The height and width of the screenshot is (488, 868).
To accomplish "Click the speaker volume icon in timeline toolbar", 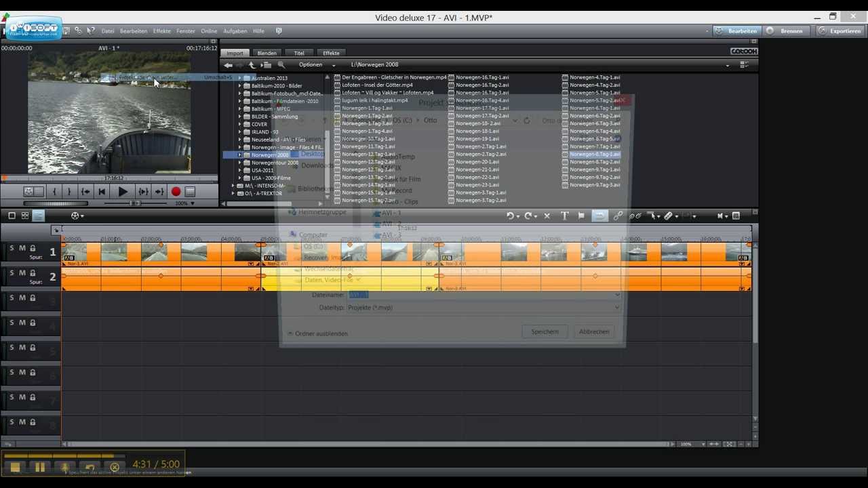I will [x=721, y=216].
